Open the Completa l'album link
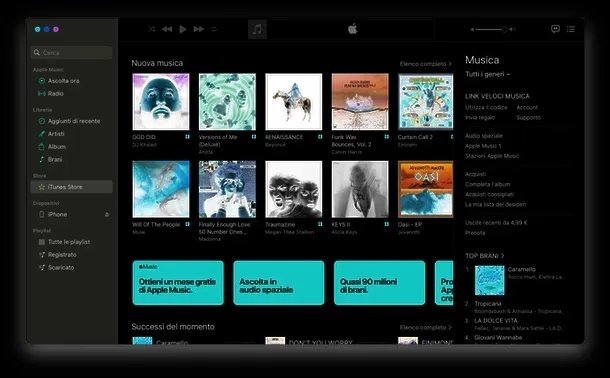 pos(487,184)
